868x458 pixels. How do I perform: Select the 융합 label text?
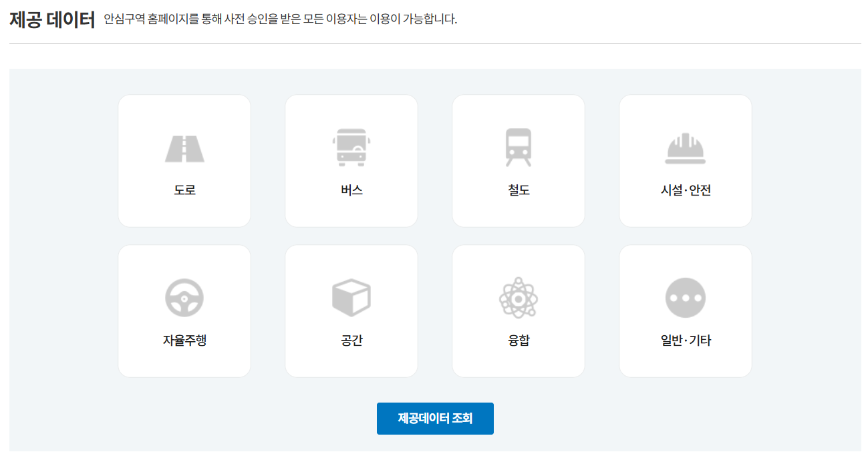click(519, 340)
